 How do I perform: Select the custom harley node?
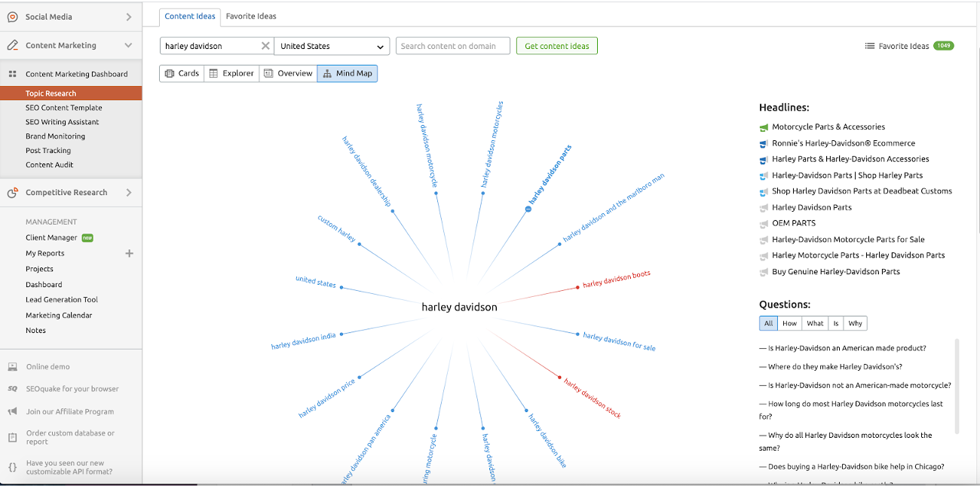tap(336, 228)
